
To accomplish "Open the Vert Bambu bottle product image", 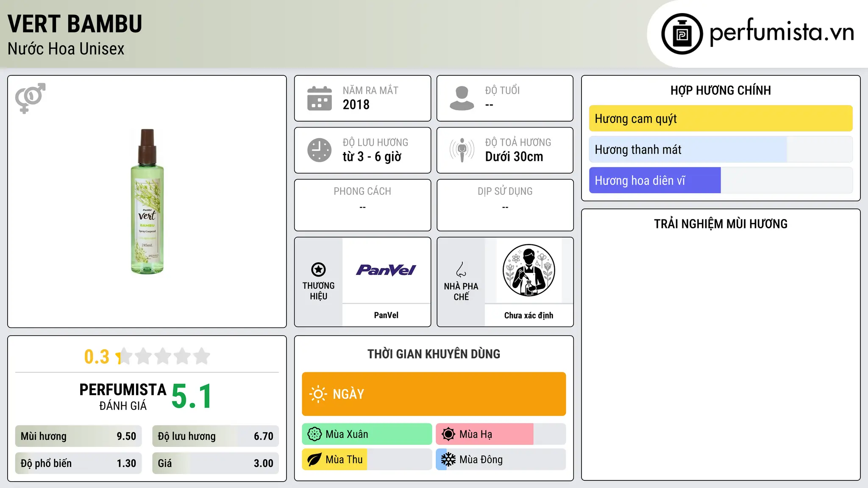I will [x=147, y=202].
